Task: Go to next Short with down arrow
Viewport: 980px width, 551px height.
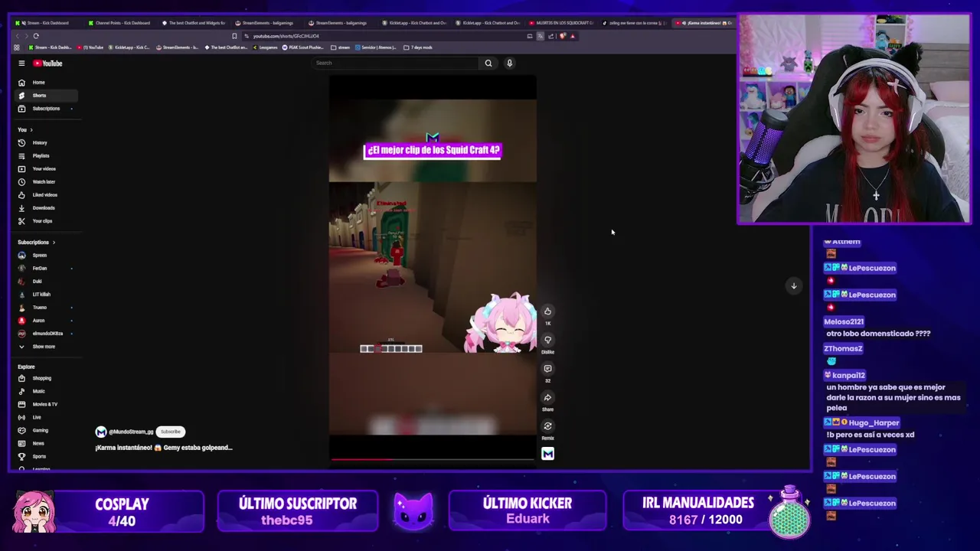Action: [793, 285]
